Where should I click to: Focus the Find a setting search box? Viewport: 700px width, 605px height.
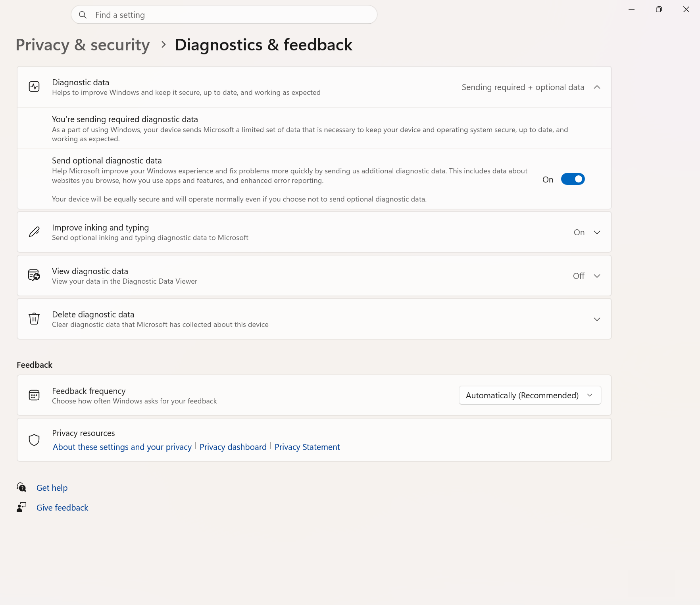pos(224,15)
